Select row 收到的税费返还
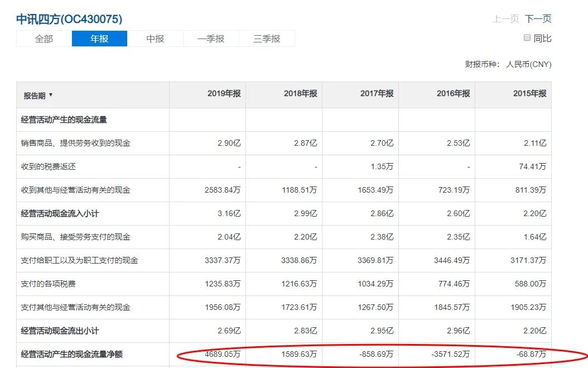This screenshot has height=368, width=588. coord(284,166)
